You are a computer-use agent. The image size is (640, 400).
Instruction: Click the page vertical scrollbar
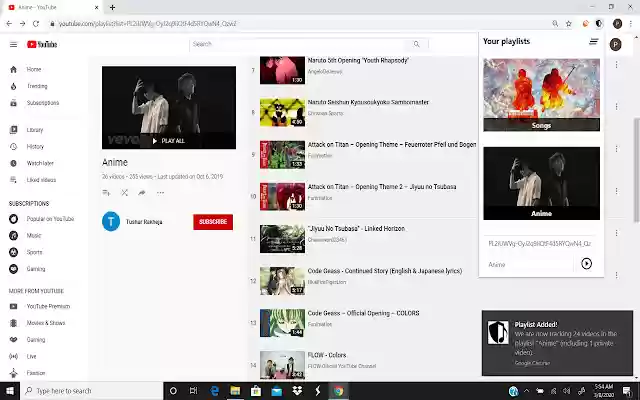click(x=636, y=169)
